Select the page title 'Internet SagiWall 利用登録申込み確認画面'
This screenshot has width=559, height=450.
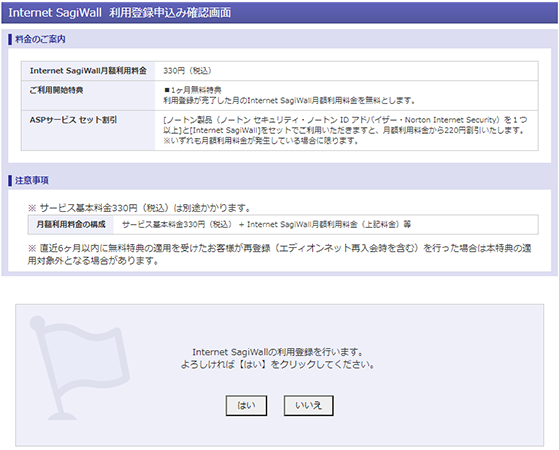(120, 13)
